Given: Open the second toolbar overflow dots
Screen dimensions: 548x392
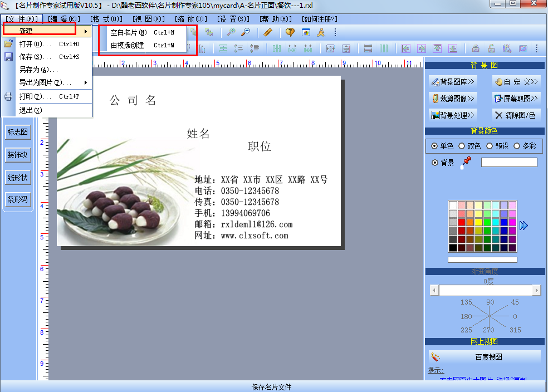Looking at the screenshot, I should pos(537,48).
